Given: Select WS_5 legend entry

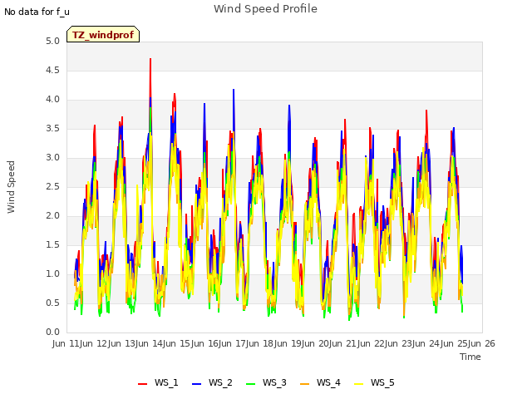Looking at the screenshot, I should click(x=374, y=382).
